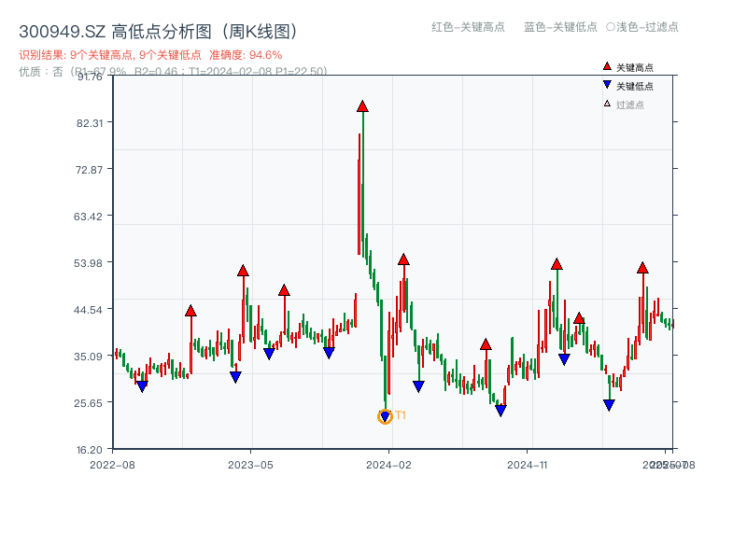Click the leftmost blue down-triangle marker on chart
Screen dimensions: 747x560
tap(142, 384)
